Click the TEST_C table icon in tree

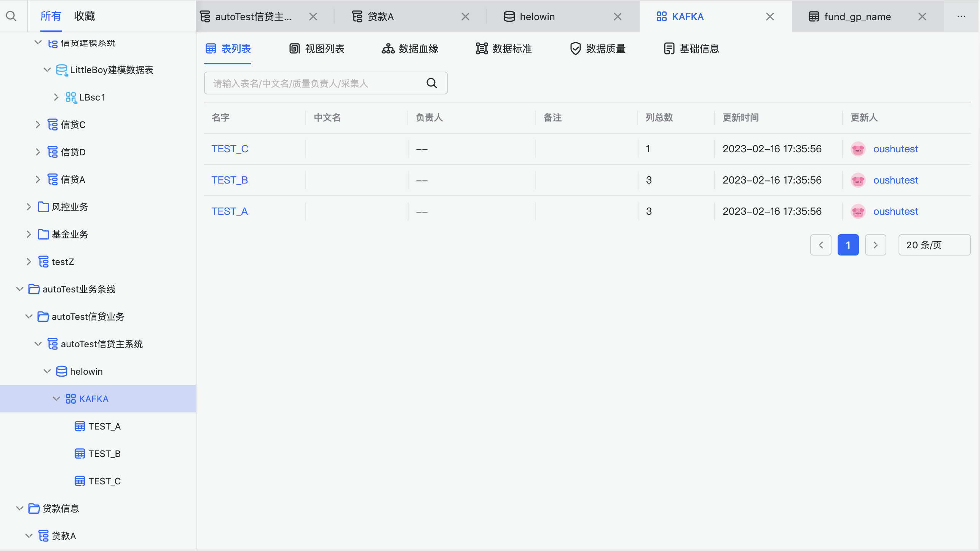pos(80,481)
